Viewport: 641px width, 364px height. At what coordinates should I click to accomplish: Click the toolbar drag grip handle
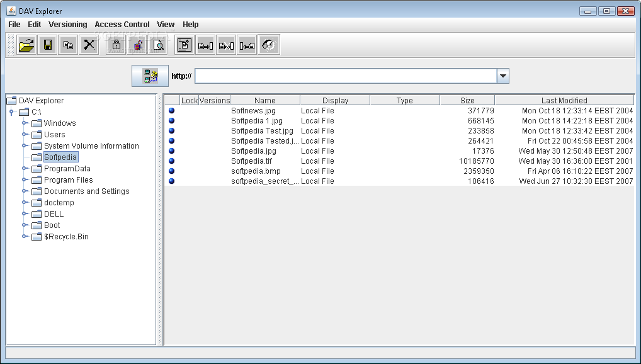[x=11, y=45]
